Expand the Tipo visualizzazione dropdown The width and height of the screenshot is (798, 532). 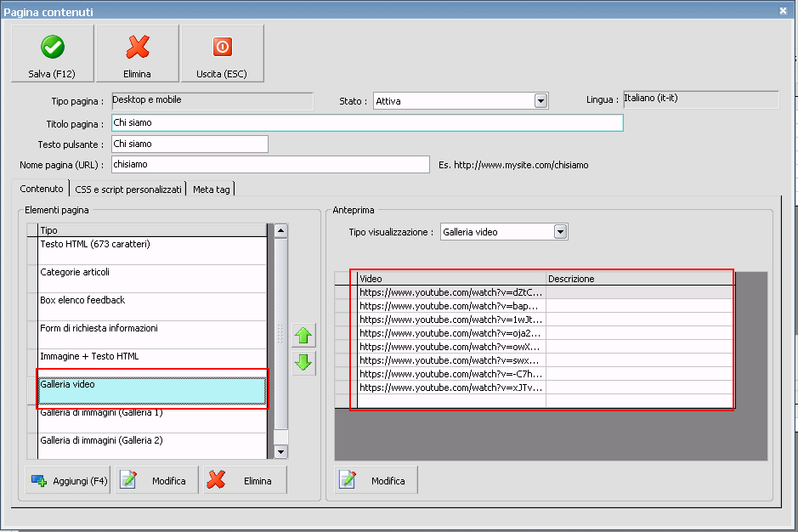coord(560,232)
